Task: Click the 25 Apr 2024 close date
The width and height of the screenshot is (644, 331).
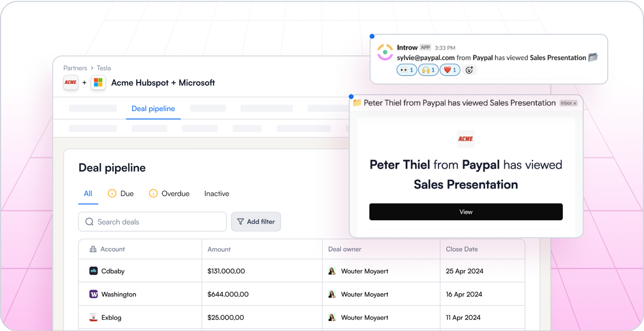Action: (464, 271)
